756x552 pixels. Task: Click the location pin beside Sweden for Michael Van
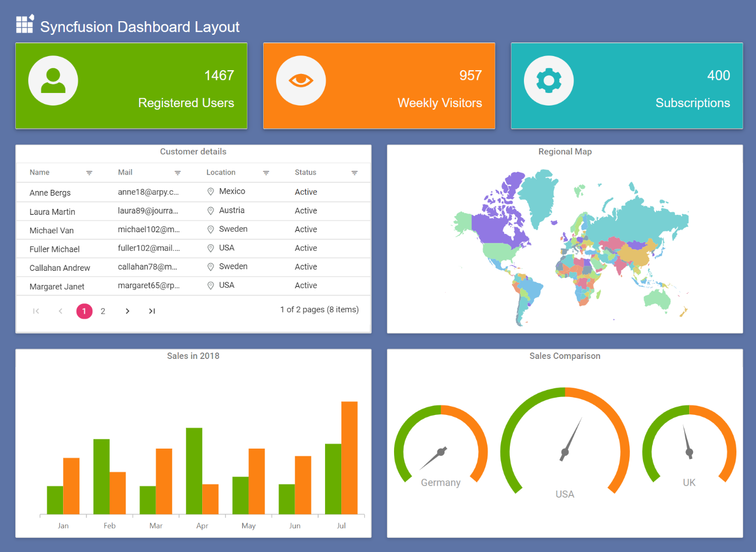pyautogui.click(x=211, y=229)
